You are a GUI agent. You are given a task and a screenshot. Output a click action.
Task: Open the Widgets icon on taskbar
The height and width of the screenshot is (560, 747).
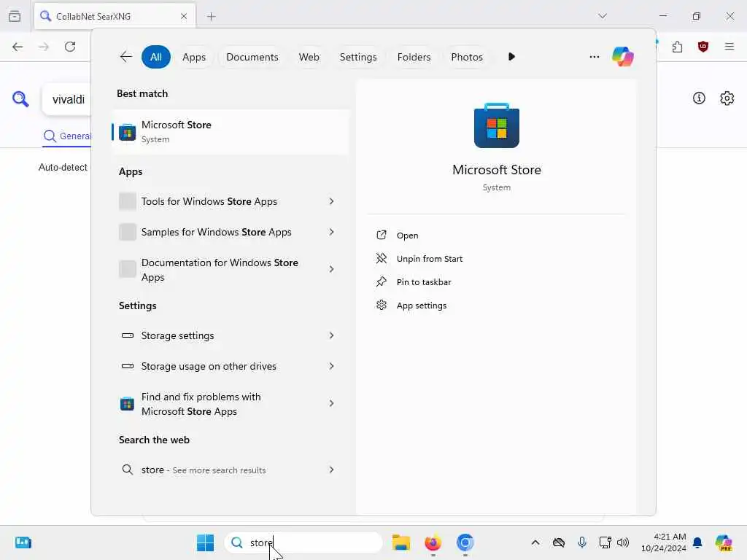pos(23,542)
